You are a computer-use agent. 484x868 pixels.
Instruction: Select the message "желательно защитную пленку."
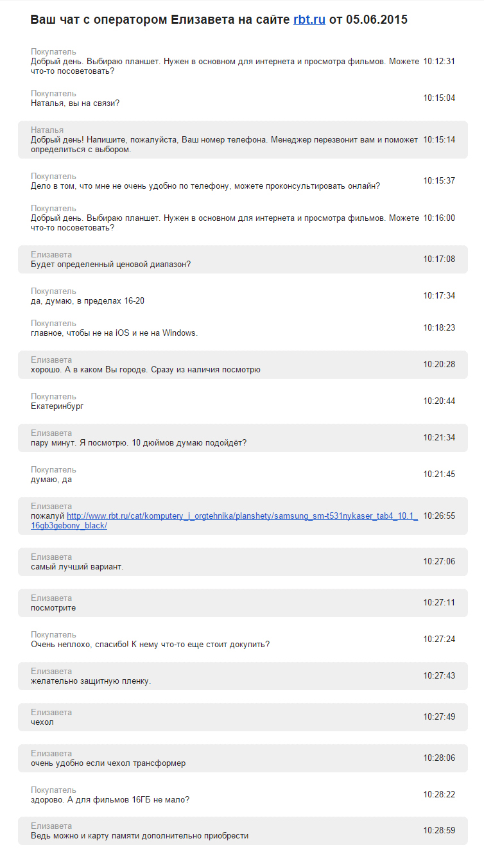[243, 676]
